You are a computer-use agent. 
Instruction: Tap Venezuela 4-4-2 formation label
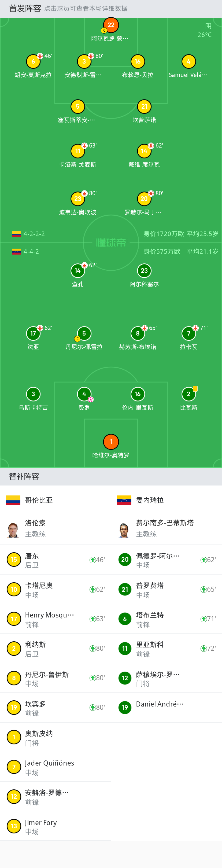pos(31,251)
